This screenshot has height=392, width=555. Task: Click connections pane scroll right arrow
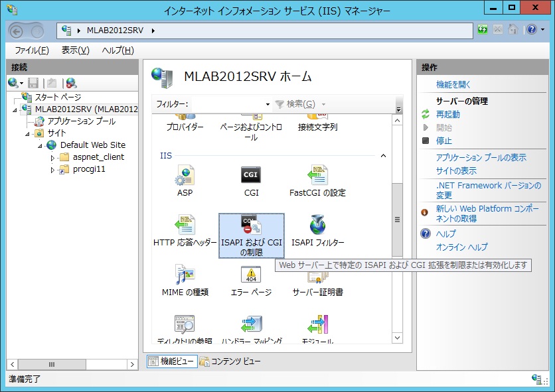coord(132,364)
